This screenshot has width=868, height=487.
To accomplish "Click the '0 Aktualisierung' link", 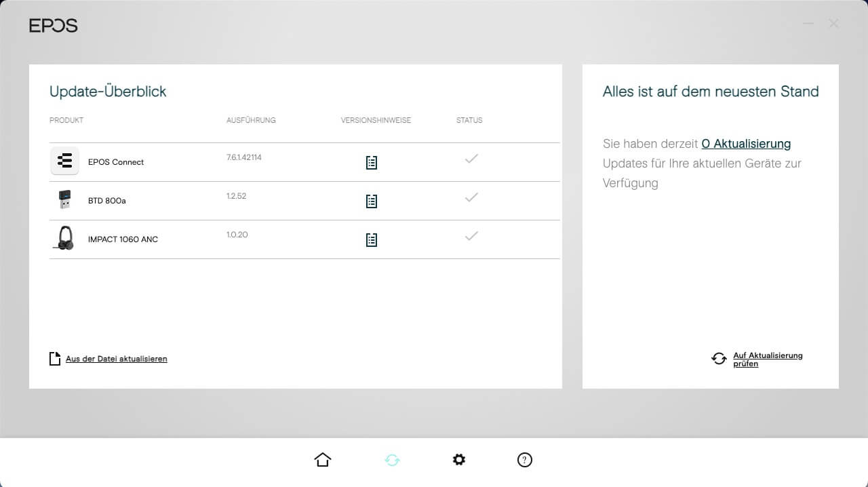I will click(746, 144).
